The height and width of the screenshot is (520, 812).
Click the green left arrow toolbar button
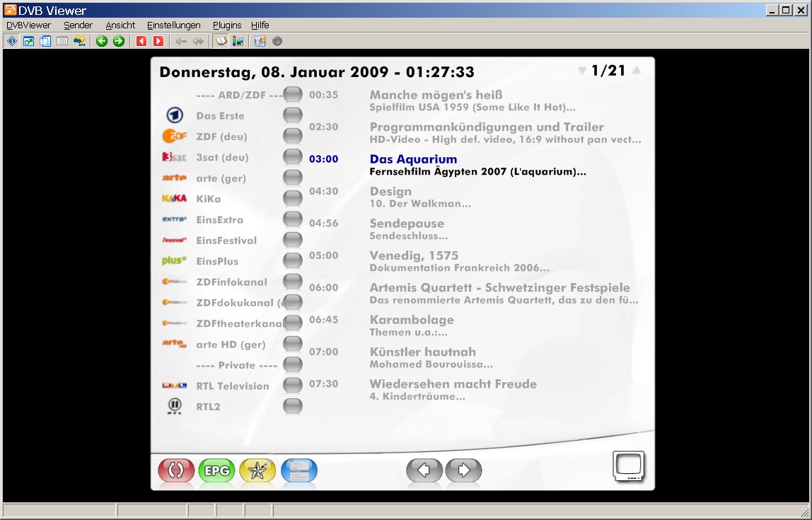(102, 41)
